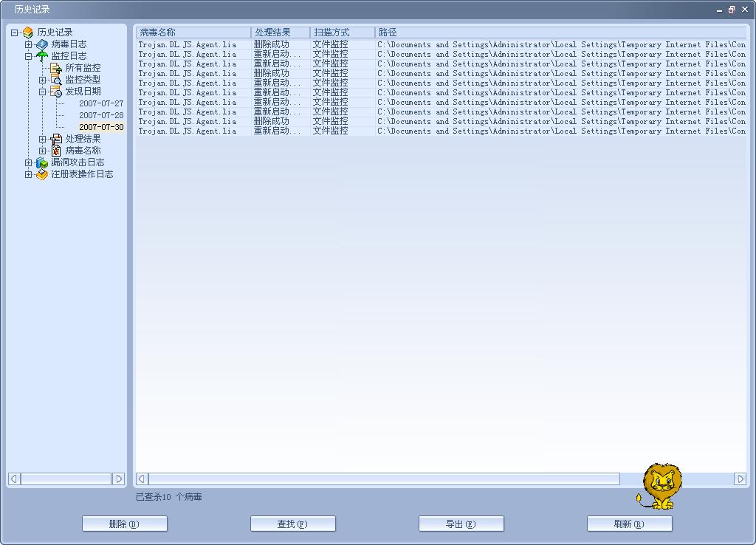756x545 pixels.
Task: Click 已查杀10 个病毒 status text
Action: tap(169, 497)
